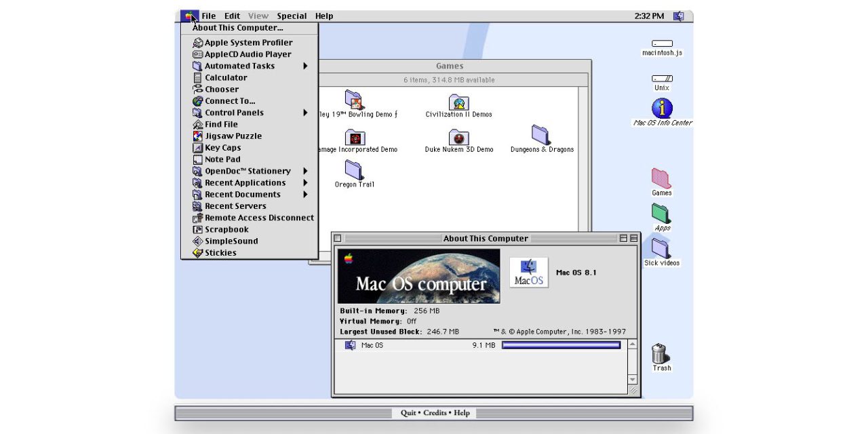Click the scroll down arrow in About window
This screenshot has height=434, width=868.
[633, 380]
